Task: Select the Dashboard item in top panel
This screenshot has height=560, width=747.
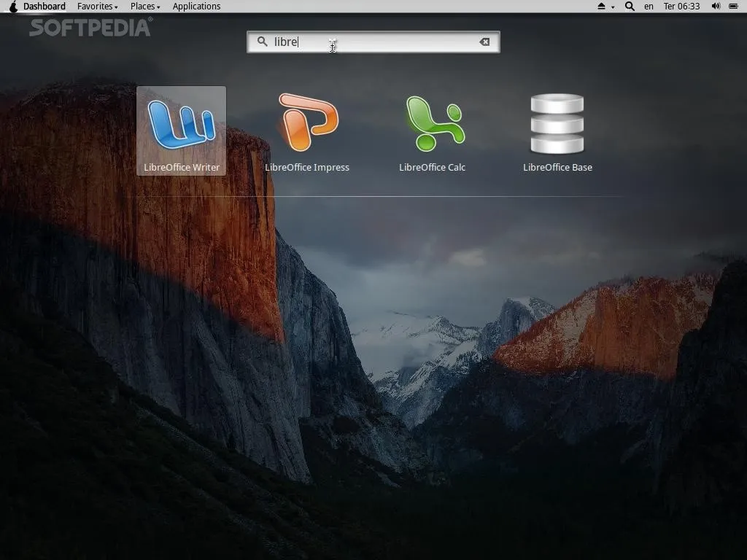Action: click(x=44, y=7)
